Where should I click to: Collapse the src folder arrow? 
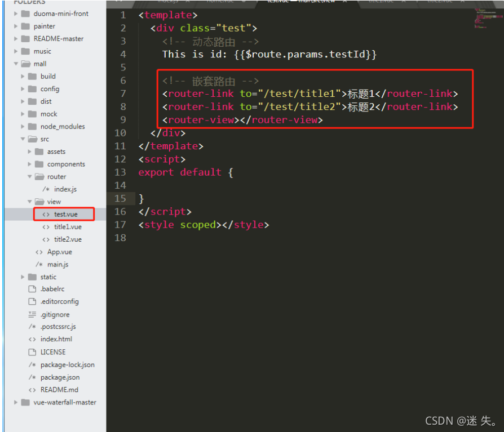[23, 139]
